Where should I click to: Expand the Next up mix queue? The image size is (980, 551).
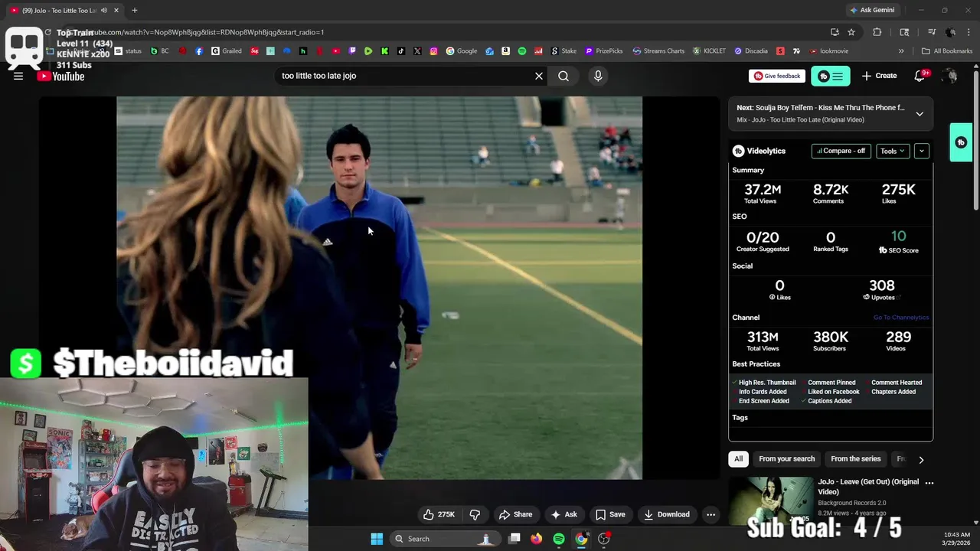tap(920, 113)
